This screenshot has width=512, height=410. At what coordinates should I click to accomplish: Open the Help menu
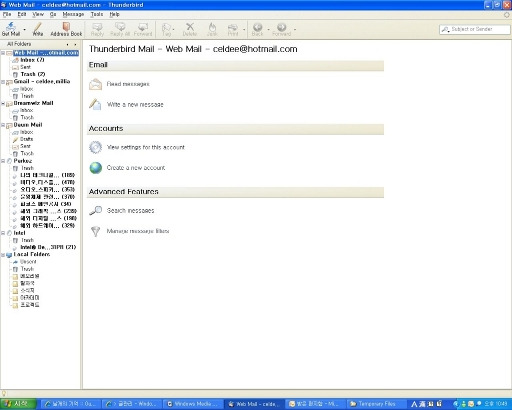tap(114, 14)
